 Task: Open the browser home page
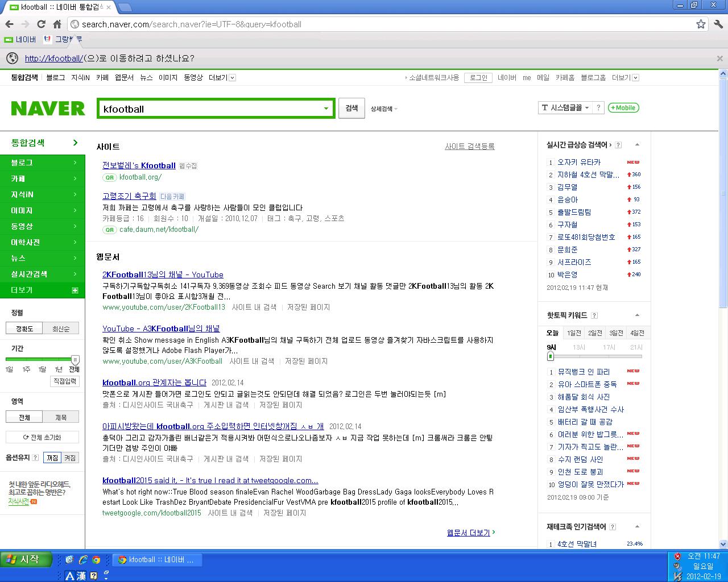(57, 24)
